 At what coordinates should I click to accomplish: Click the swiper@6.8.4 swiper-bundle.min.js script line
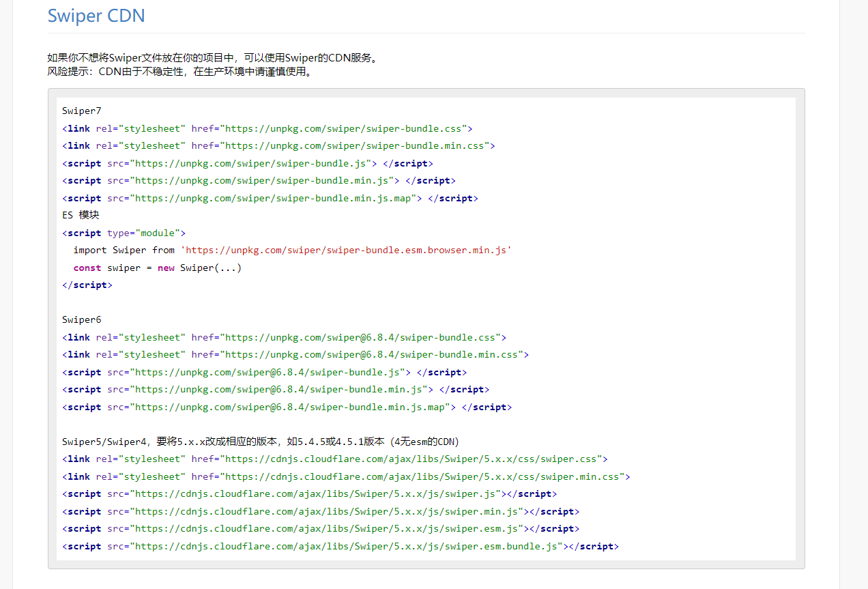pos(276,389)
